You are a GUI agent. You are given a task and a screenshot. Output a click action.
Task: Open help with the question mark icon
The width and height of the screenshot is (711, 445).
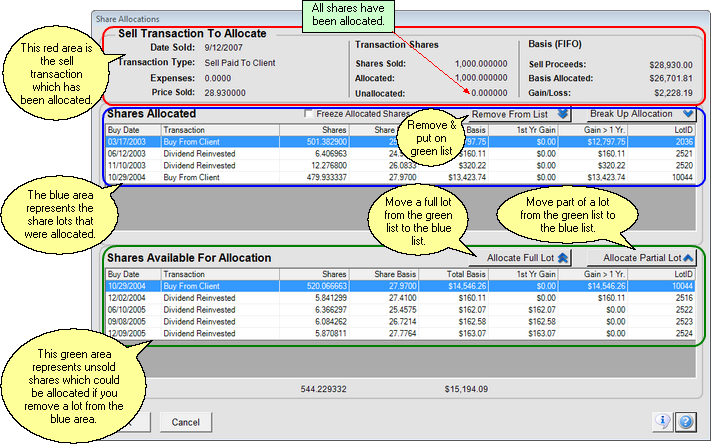click(686, 421)
